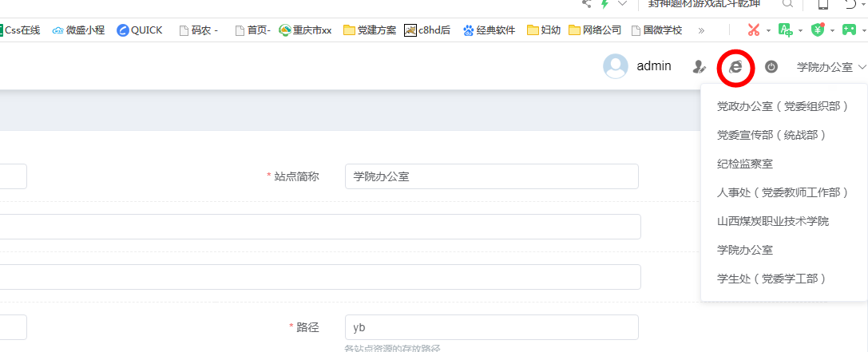Expand the shield tool dropdown arrow
The image size is (868, 352).
click(833, 30)
